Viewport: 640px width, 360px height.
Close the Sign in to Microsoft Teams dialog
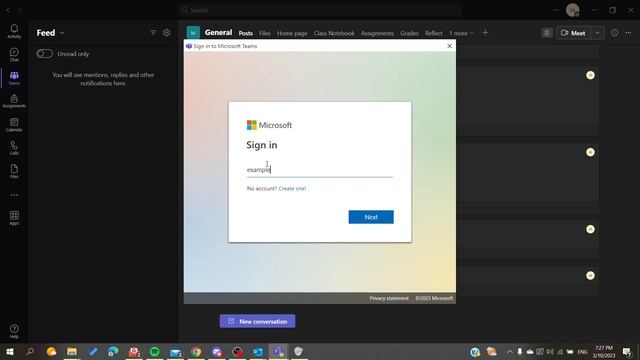coord(449,46)
